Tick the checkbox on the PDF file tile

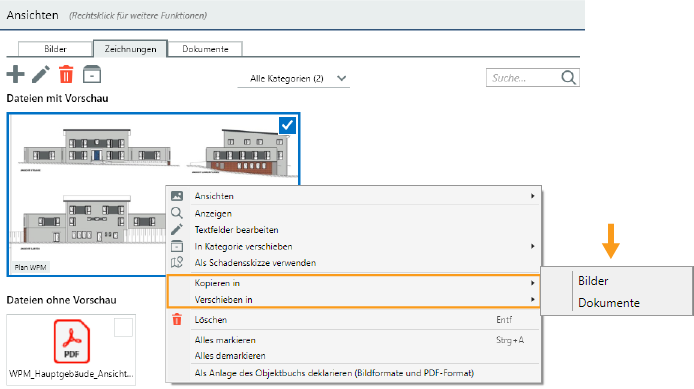(123, 327)
